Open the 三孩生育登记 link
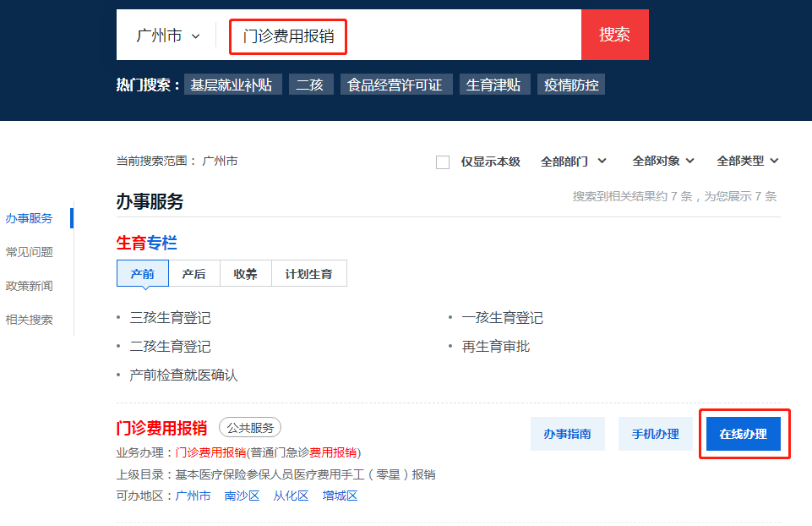Image resolution: width=812 pixels, height=526 pixels. pyautogui.click(x=170, y=318)
